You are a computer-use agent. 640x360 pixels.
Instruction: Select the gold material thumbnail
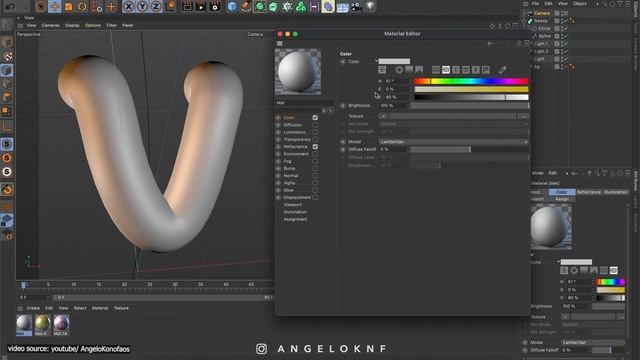click(x=42, y=324)
